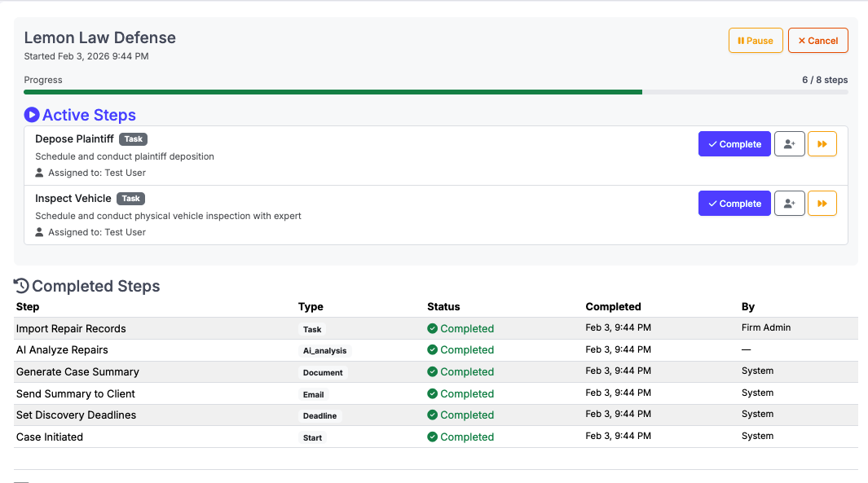Click the blue play icon beside Active Steps
Viewport: 868px width, 483px height.
pyautogui.click(x=32, y=114)
